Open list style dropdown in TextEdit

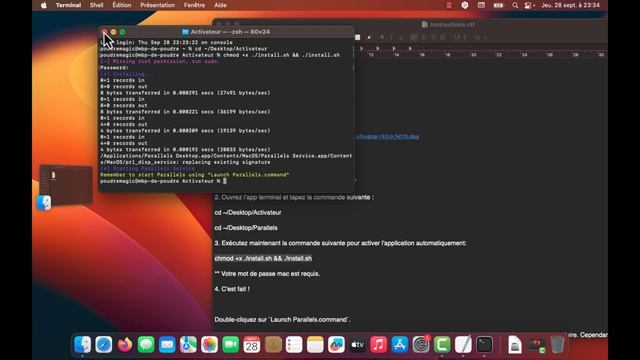tap(480, 37)
